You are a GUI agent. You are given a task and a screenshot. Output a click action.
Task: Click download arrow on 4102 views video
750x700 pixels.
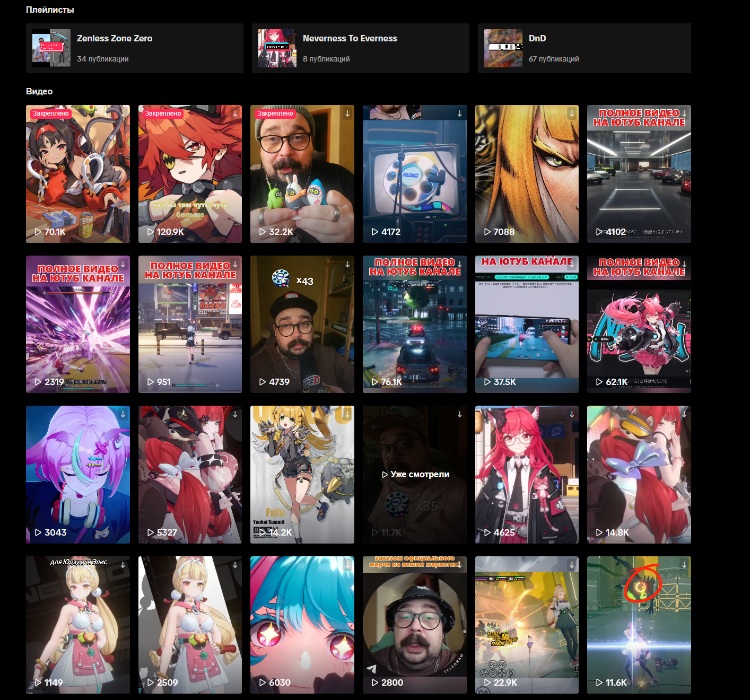coord(684,113)
